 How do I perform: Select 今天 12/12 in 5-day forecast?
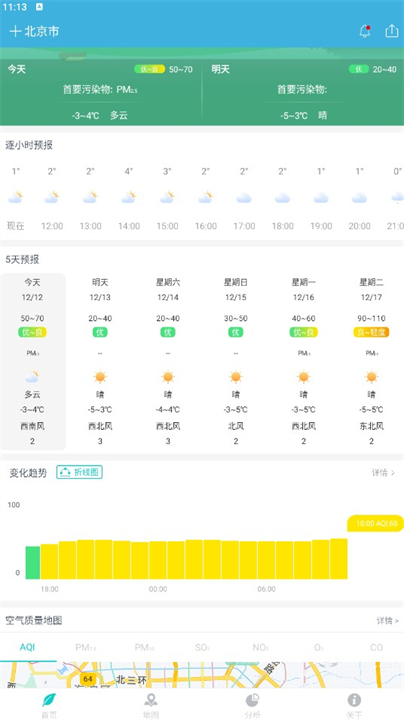[x=33, y=361]
